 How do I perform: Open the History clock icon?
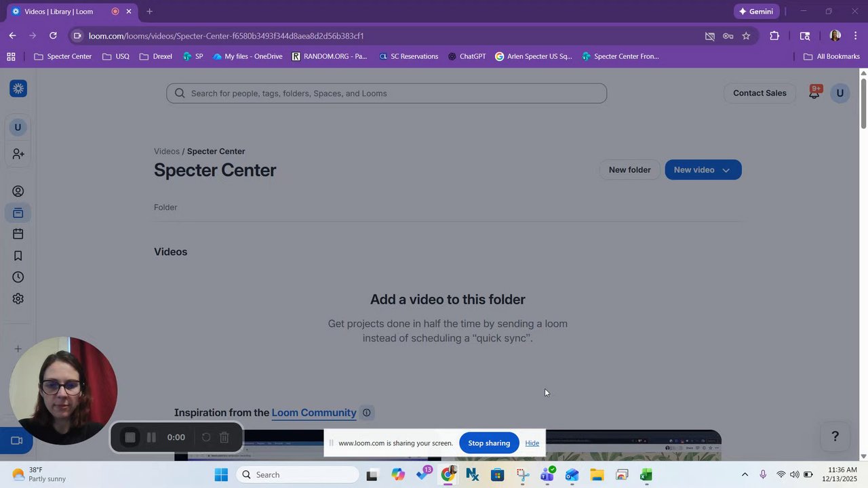coord(18,277)
